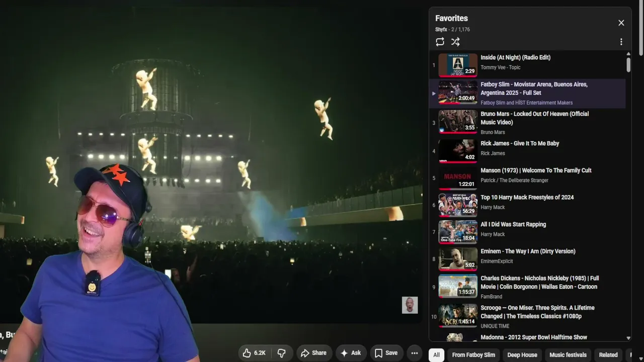Image resolution: width=644 pixels, height=362 pixels.
Task: Click the All I Did Was Start Rapping thumbnail
Action: [458, 232]
